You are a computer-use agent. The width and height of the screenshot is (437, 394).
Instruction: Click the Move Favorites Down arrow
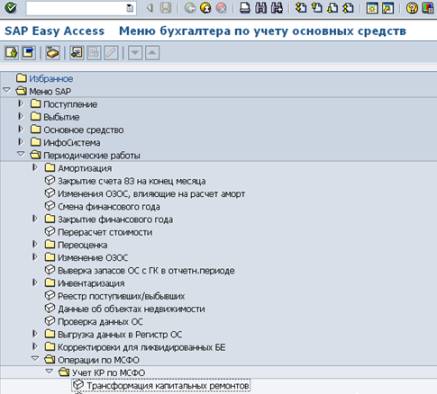pyautogui.click(x=135, y=53)
